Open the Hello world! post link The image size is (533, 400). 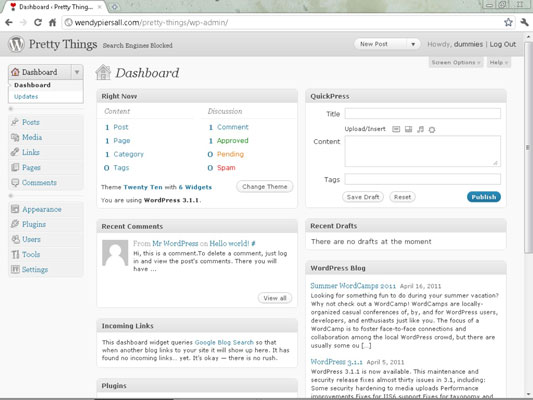pos(229,243)
